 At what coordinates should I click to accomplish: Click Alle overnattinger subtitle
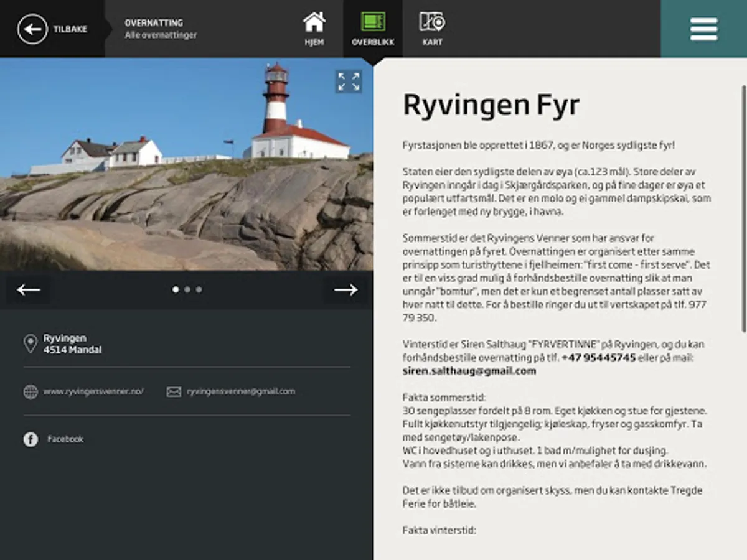(x=161, y=35)
